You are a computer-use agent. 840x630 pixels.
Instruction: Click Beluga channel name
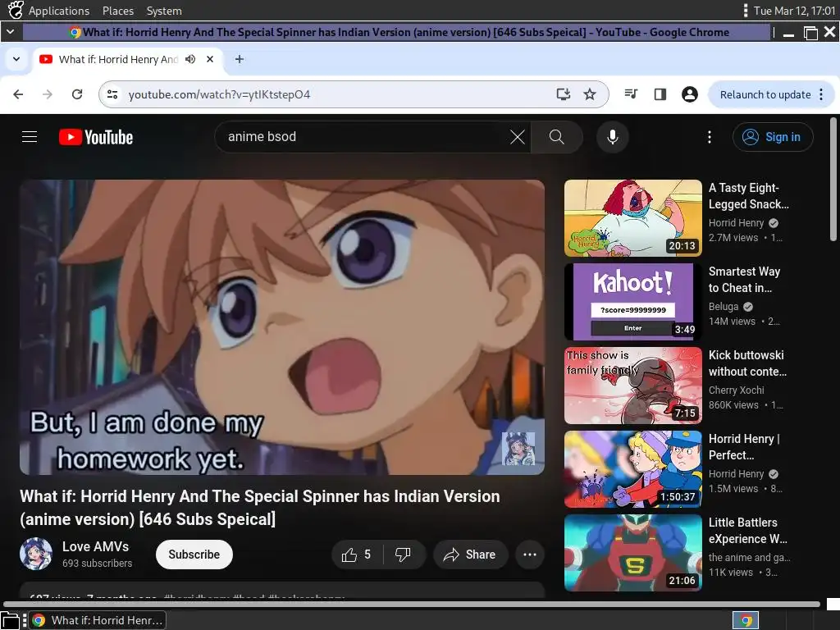pyautogui.click(x=724, y=307)
